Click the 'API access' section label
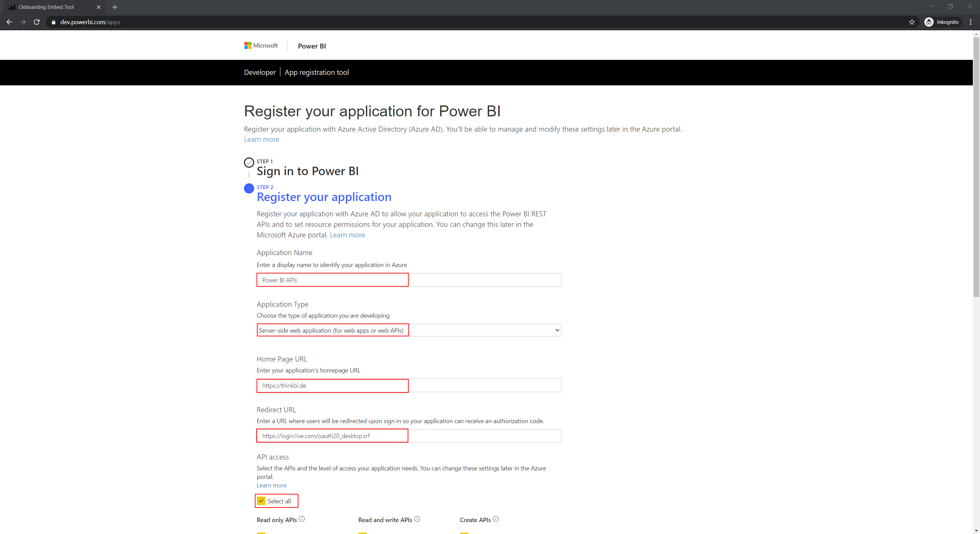 tap(273, 457)
